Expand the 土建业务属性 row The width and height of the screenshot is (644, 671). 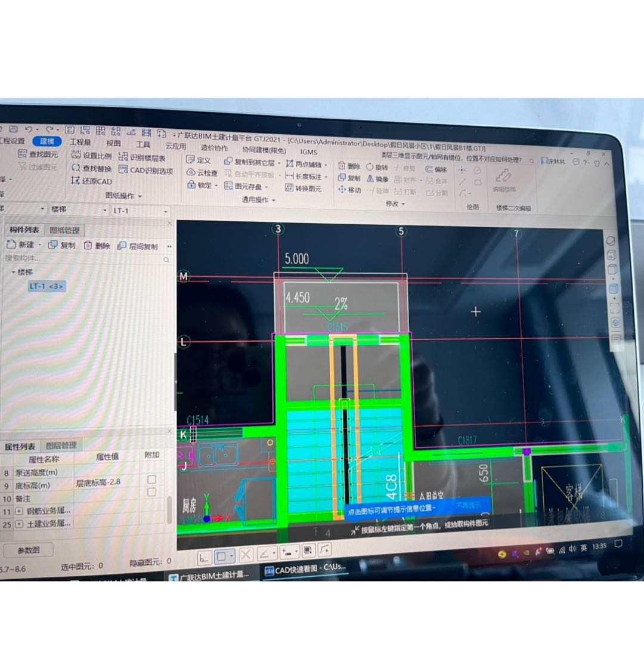19,524
